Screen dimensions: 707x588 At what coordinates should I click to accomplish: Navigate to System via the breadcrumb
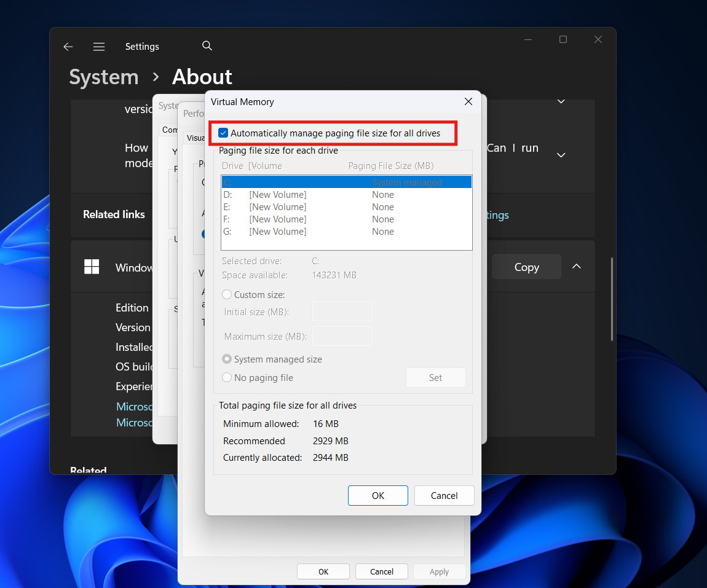pos(103,77)
